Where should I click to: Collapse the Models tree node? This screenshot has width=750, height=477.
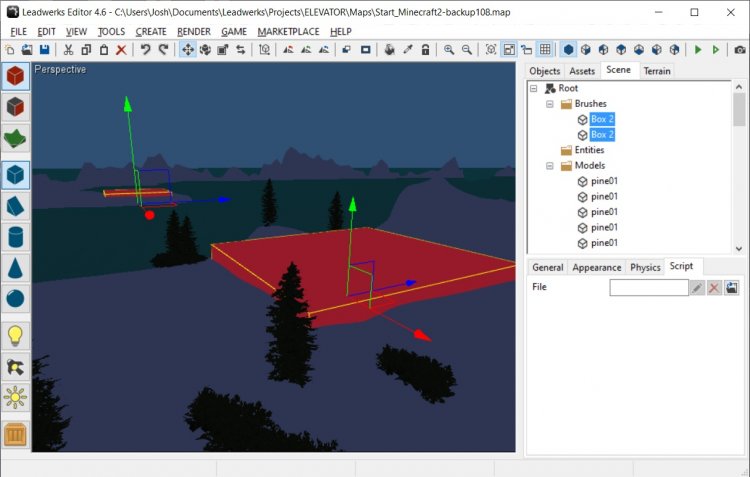550,166
